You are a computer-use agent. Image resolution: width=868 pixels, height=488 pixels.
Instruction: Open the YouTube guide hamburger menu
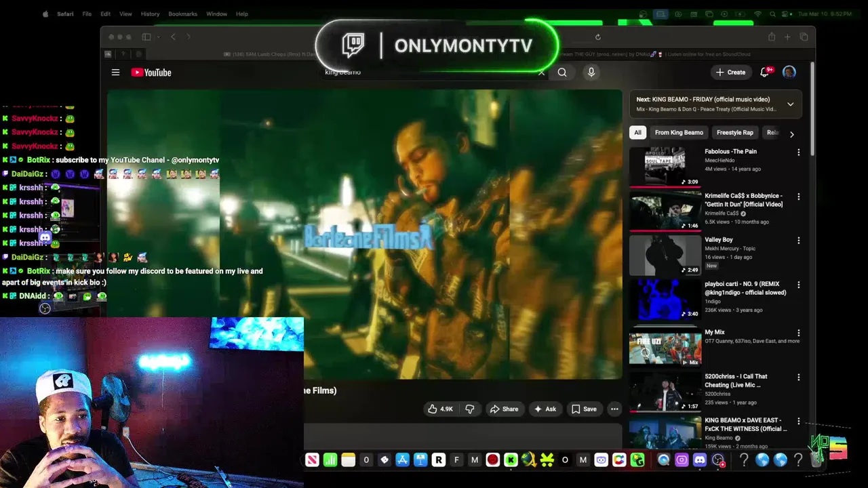(115, 73)
